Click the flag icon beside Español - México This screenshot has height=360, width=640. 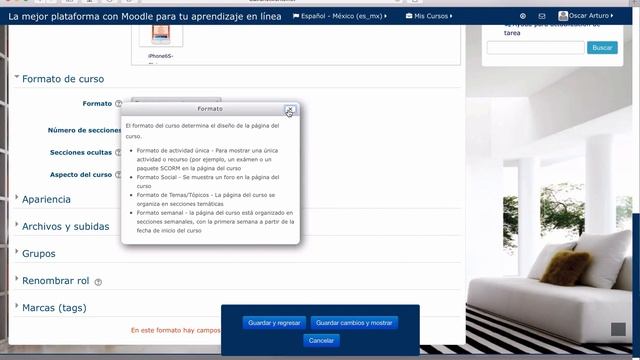tap(296, 16)
